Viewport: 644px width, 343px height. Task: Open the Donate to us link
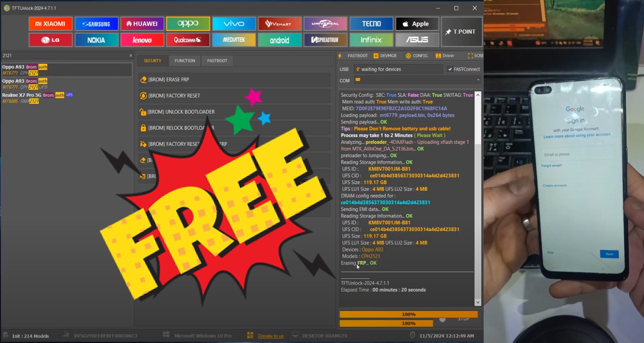[270, 336]
